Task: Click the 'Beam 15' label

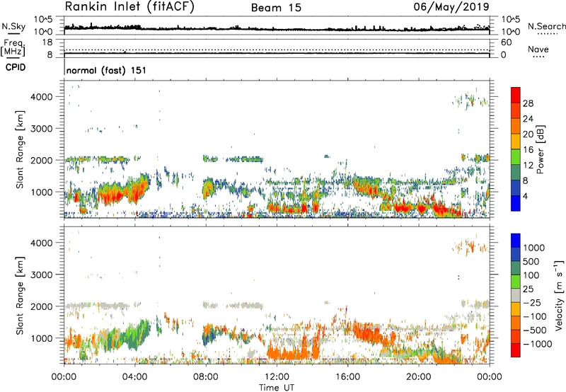Action: [276, 8]
